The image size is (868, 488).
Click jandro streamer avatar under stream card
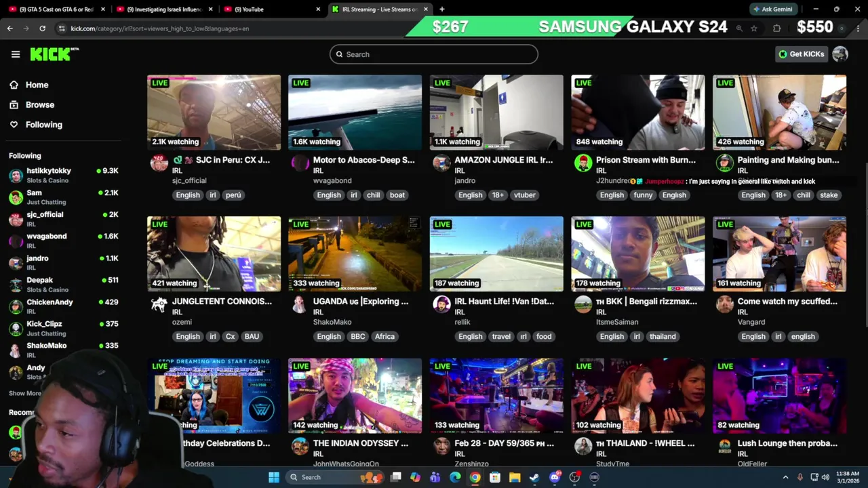(441, 163)
